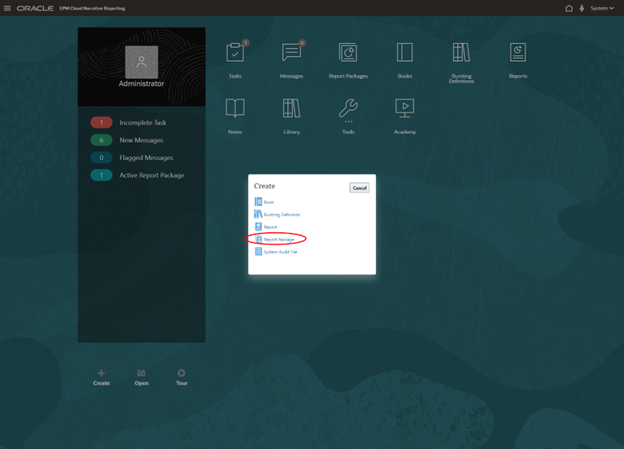This screenshot has width=624, height=449.
Task: Open the Messages icon
Action: click(x=291, y=53)
